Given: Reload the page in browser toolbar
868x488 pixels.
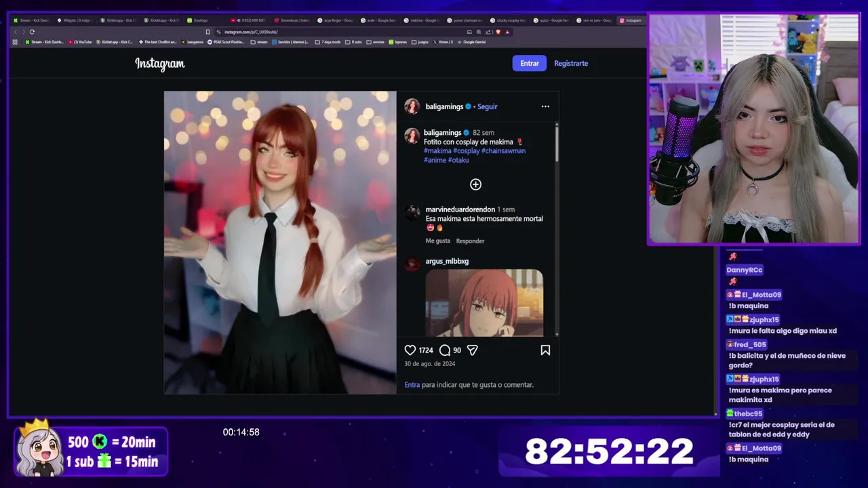Looking at the screenshot, I should (32, 32).
